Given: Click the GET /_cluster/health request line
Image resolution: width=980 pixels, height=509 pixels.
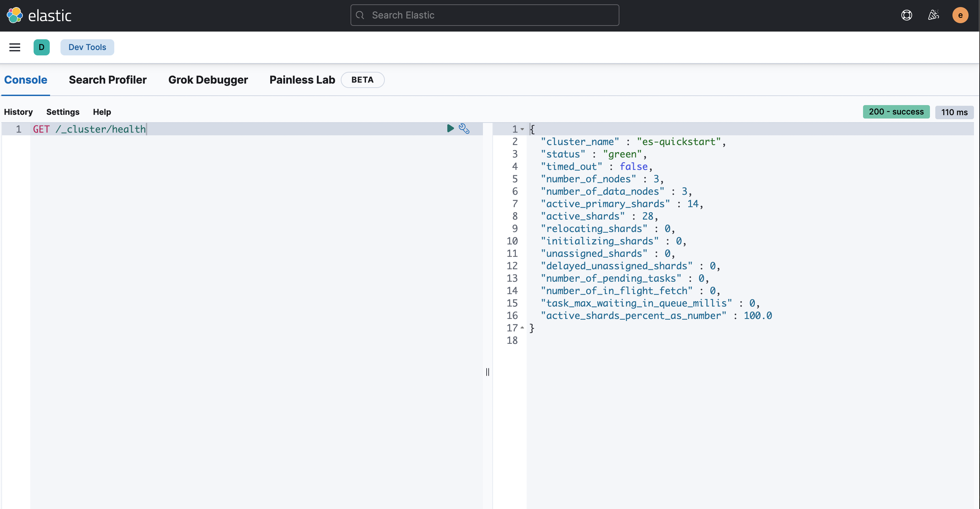Looking at the screenshot, I should point(89,129).
